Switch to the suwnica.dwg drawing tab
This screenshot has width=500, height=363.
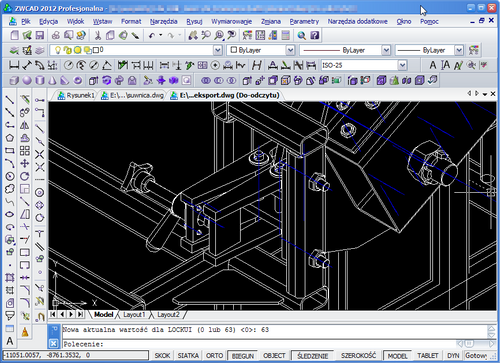(133, 96)
